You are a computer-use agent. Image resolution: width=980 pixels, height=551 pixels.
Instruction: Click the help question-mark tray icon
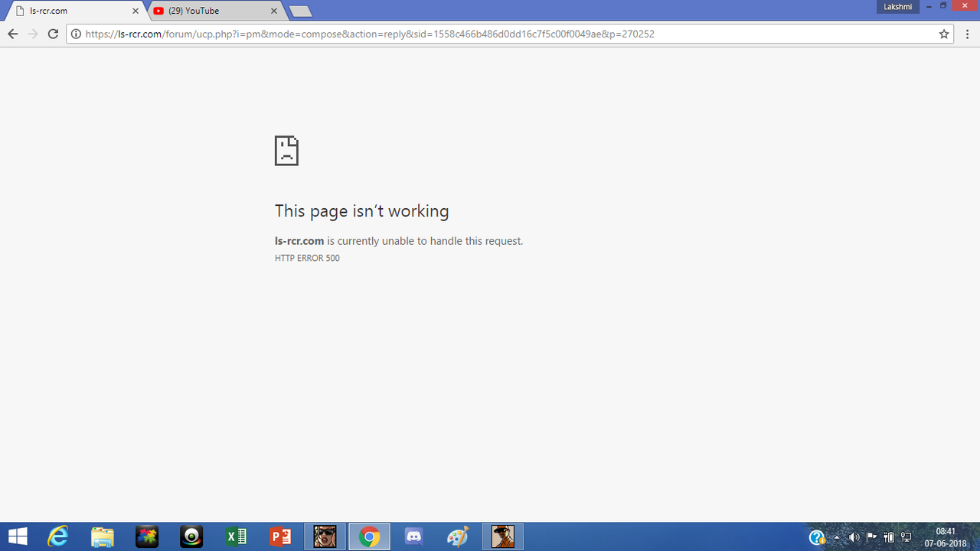(x=817, y=537)
